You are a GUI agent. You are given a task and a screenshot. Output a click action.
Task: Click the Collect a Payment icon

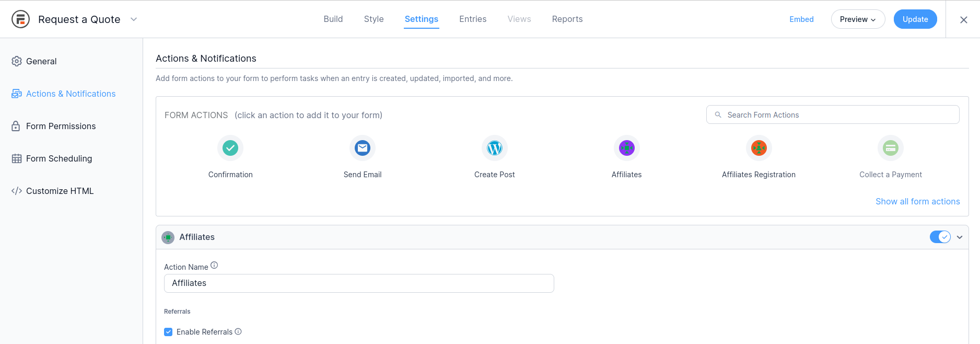(891, 148)
